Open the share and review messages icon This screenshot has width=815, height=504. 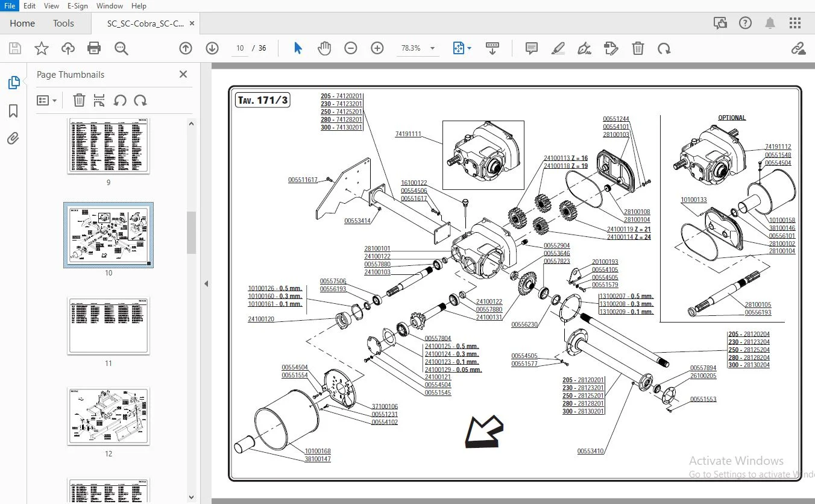pos(720,24)
